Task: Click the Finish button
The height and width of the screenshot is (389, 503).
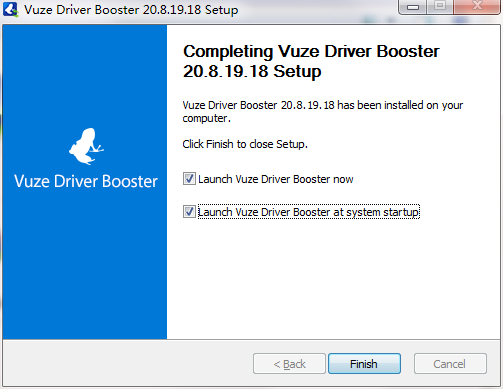Action: [x=364, y=364]
